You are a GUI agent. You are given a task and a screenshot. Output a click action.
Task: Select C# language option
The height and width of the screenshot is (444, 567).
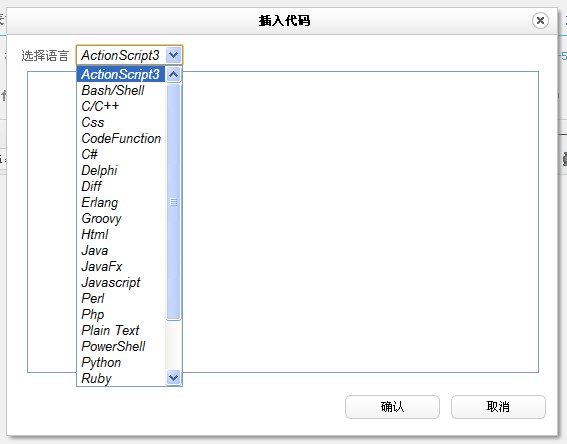(x=121, y=154)
